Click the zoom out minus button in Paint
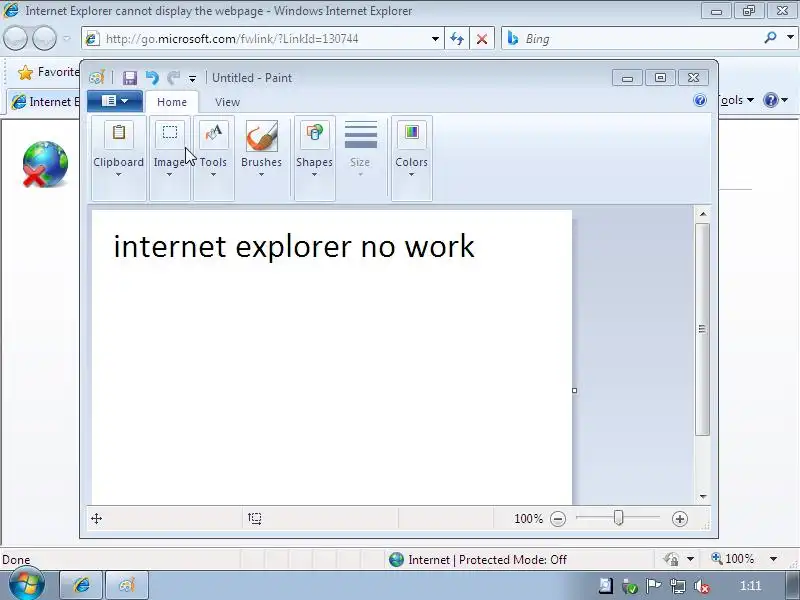Viewport: 800px width, 600px height. 558,519
